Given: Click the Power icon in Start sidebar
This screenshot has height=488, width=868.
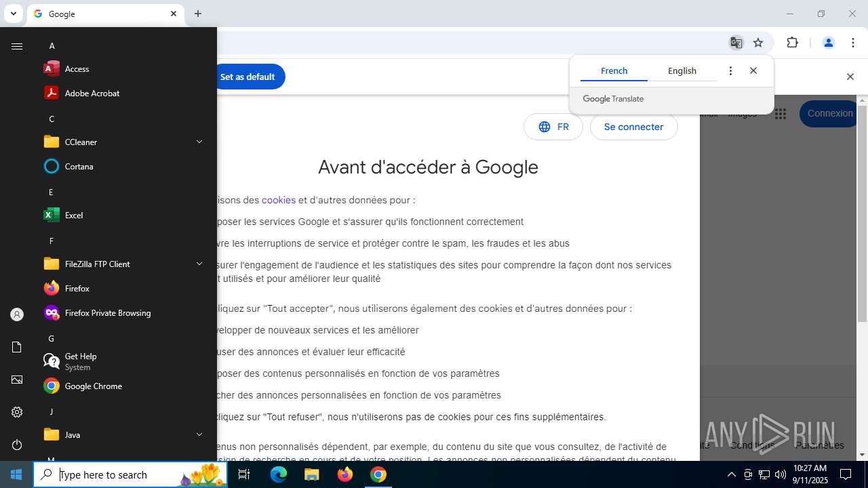Looking at the screenshot, I should click(x=17, y=445).
